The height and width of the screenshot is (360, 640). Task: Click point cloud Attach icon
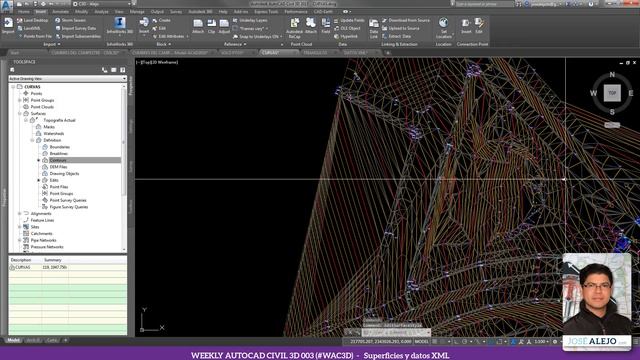click(x=311, y=23)
